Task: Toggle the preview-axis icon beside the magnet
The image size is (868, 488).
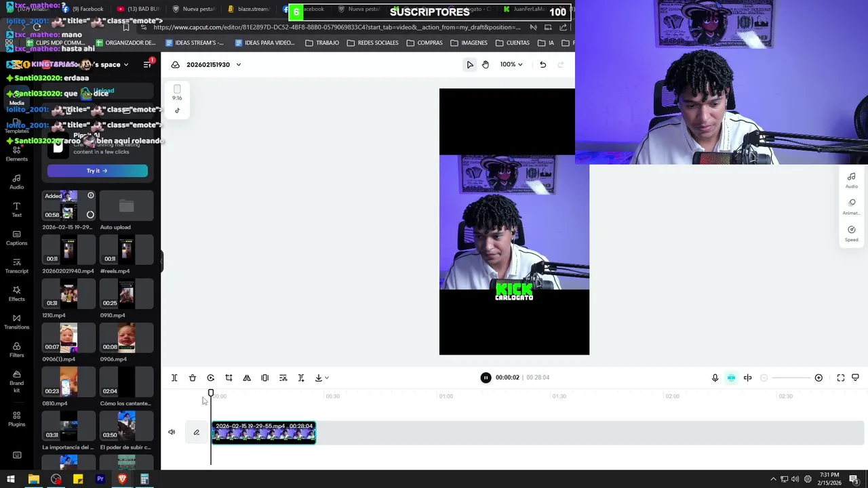Action: pos(748,378)
